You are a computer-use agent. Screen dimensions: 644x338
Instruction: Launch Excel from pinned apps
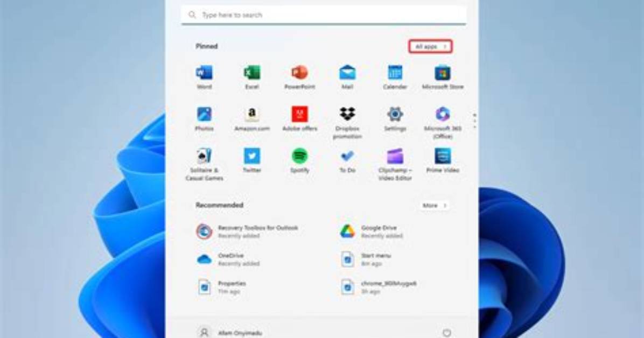coord(252,77)
